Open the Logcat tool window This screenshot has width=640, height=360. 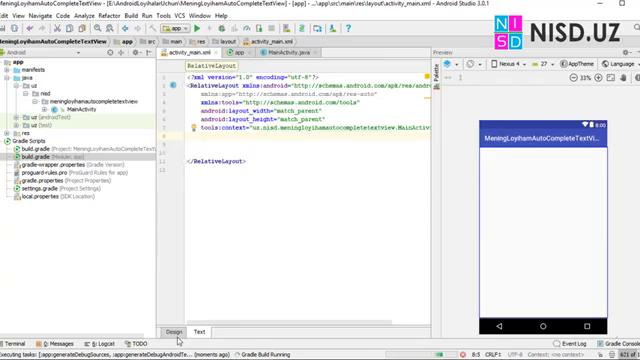[x=100, y=344]
